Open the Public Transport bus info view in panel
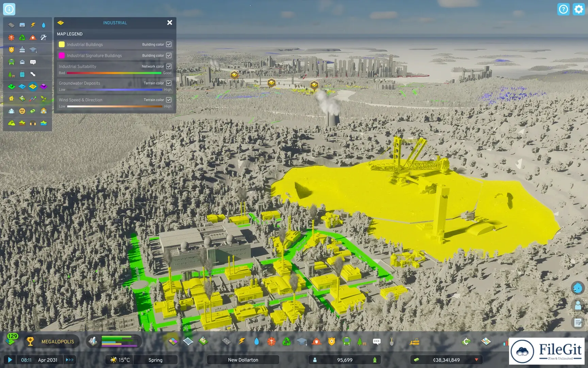Image resolution: width=588 pixels, height=368 pixels. 11,62
